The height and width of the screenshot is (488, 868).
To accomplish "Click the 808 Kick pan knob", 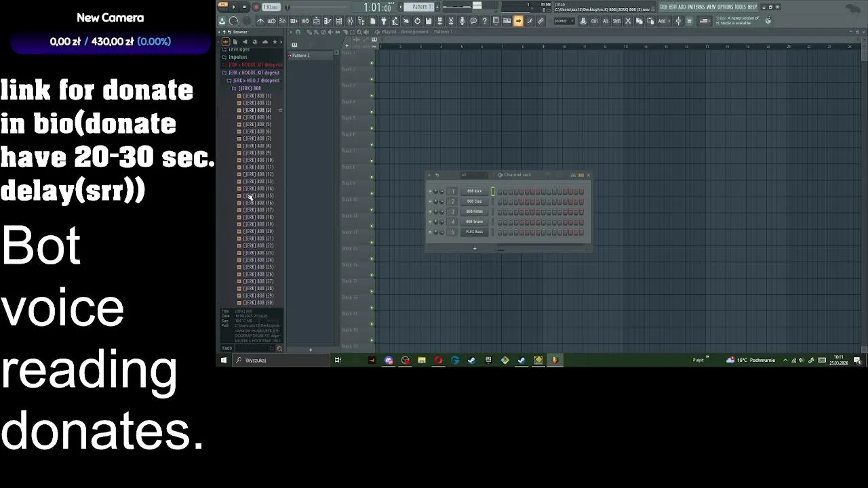I will (435, 191).
